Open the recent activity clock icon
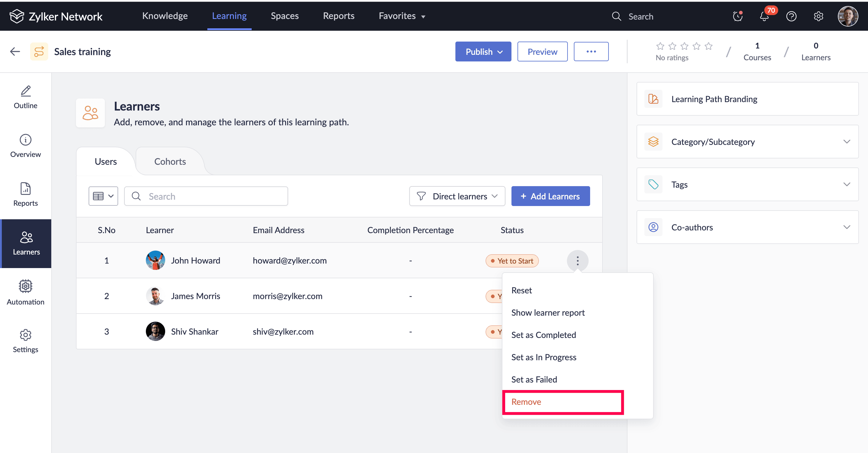The height and width of the screenshot is (453, 868). (x=737, y=17)
